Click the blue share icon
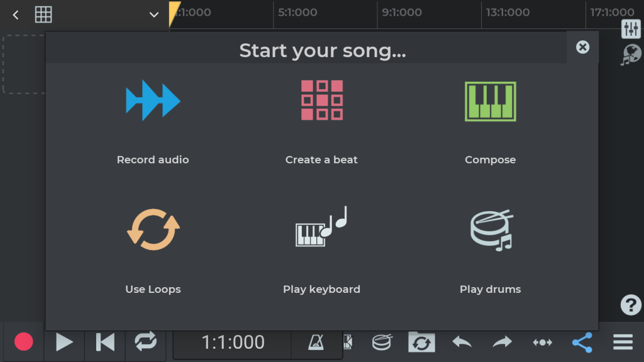The image size is (644, 362). click(x=582, y=343)
